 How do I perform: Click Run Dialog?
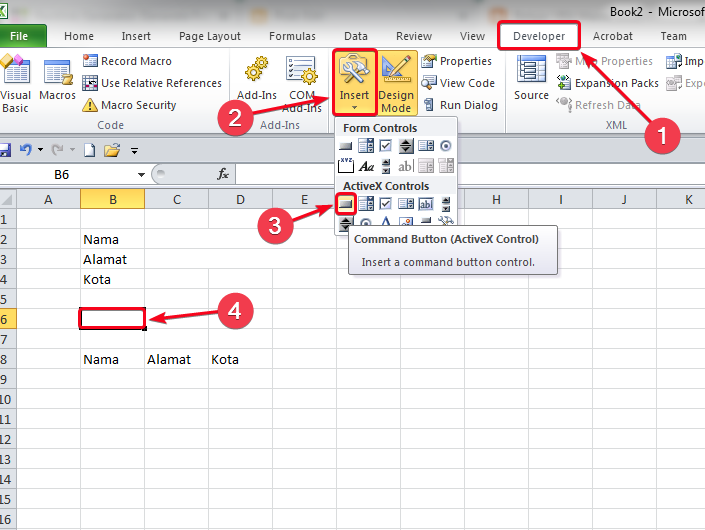coord(461,105)
